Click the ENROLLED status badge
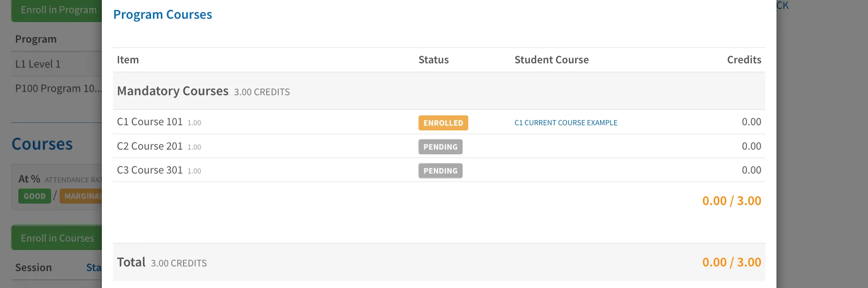868x288 pixels. [x=443, y=123]
